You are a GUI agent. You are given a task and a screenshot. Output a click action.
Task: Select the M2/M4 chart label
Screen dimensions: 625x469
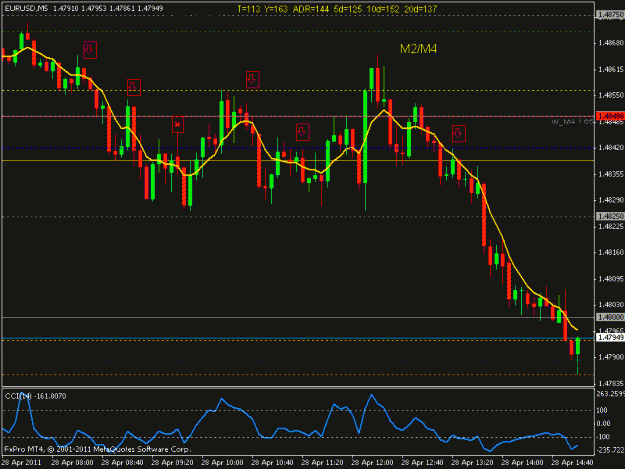click(418, 49)
